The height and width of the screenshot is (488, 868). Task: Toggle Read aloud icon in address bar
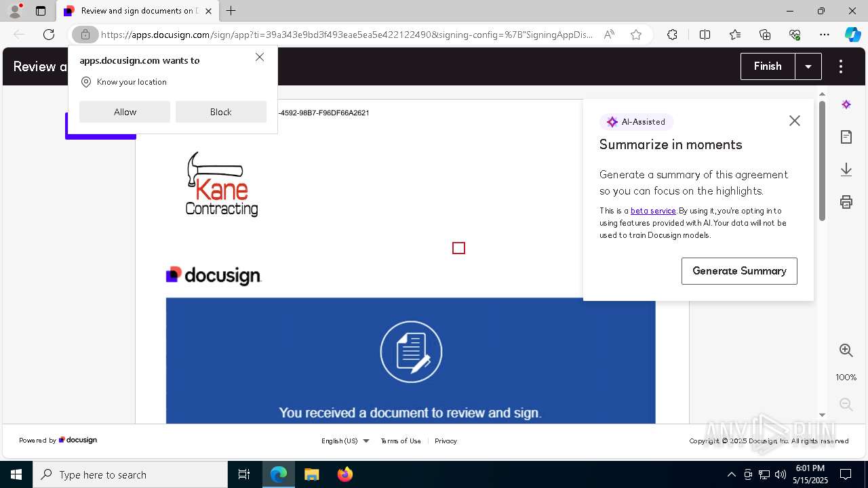tap(609, 35)
